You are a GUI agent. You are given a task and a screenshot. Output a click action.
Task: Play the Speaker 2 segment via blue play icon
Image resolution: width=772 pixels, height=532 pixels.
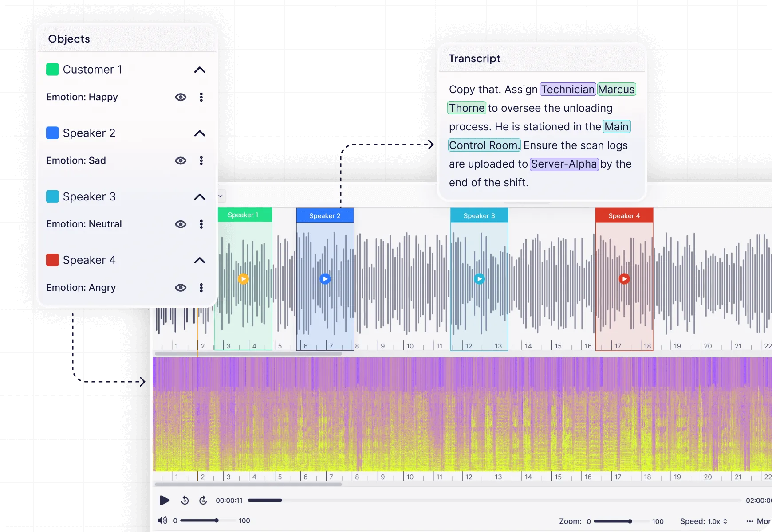[x=325, y=279]
